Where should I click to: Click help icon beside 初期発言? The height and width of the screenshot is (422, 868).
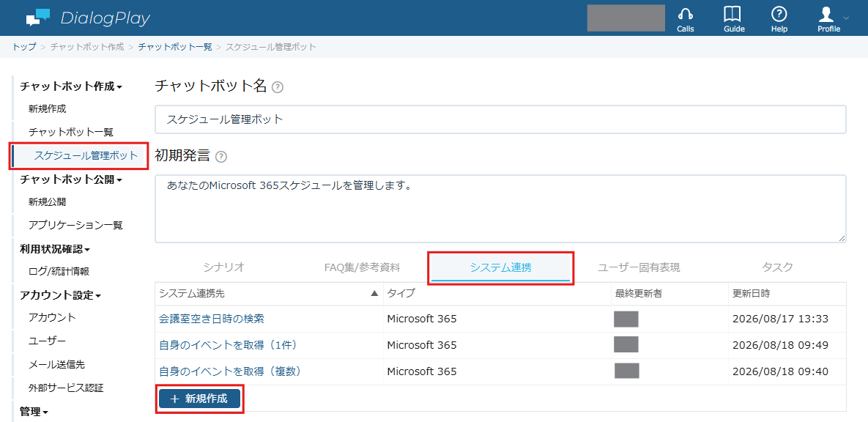pos(221,157)
